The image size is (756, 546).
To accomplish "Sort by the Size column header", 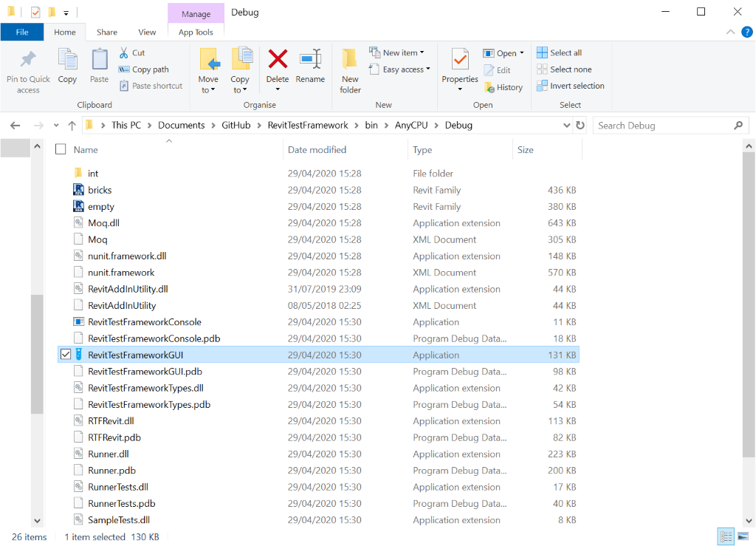I will [547, 149].
